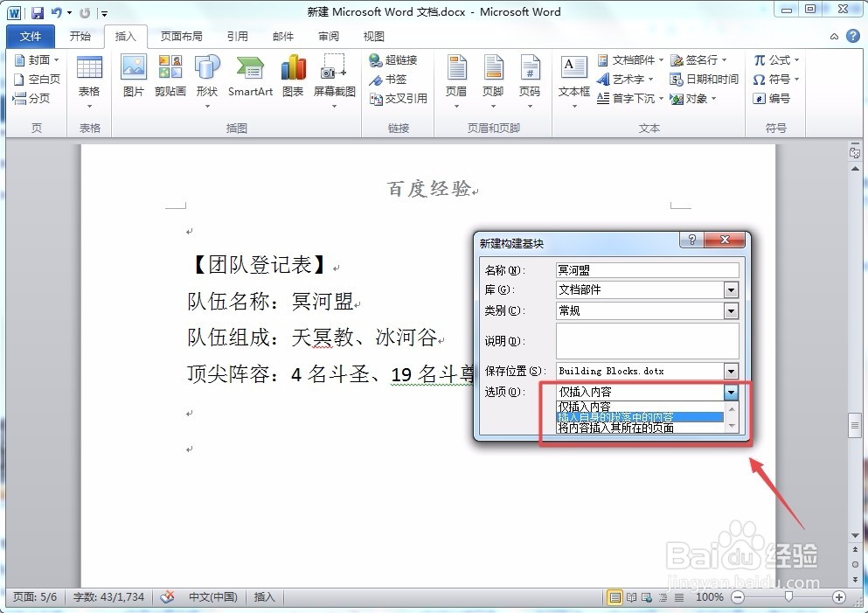Click zoom in plus button
The image size is (868, 613).
tap(838, 597)
